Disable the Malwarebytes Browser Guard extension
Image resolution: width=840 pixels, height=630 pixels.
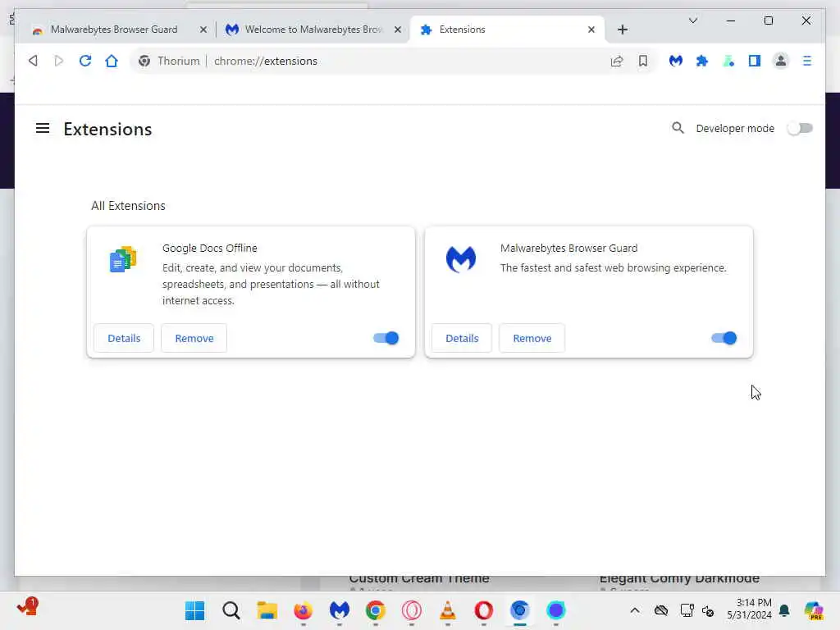point(724,338)
